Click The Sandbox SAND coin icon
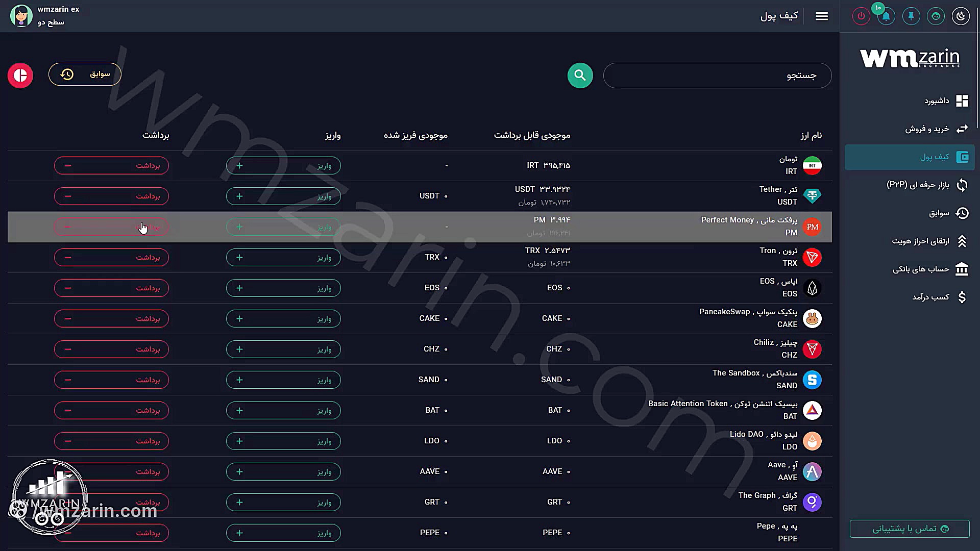Screen dimensions: 980x551 tap(812, 380)
